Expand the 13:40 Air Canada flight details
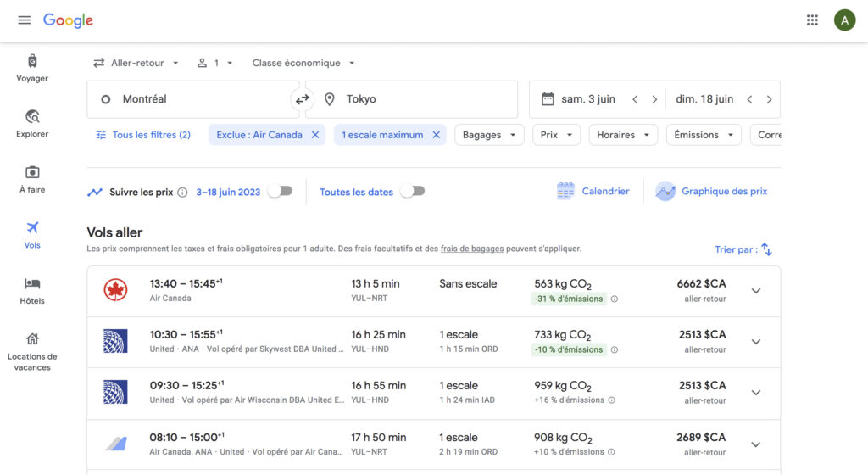Image resolution: width=868 pixels, height=475 pixels. point(756,291)
